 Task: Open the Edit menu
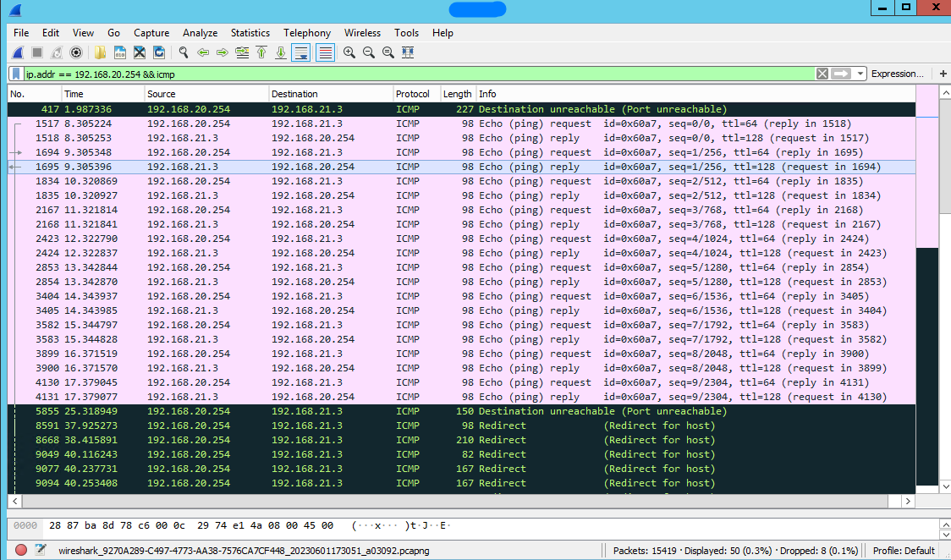tap(51, 33)
